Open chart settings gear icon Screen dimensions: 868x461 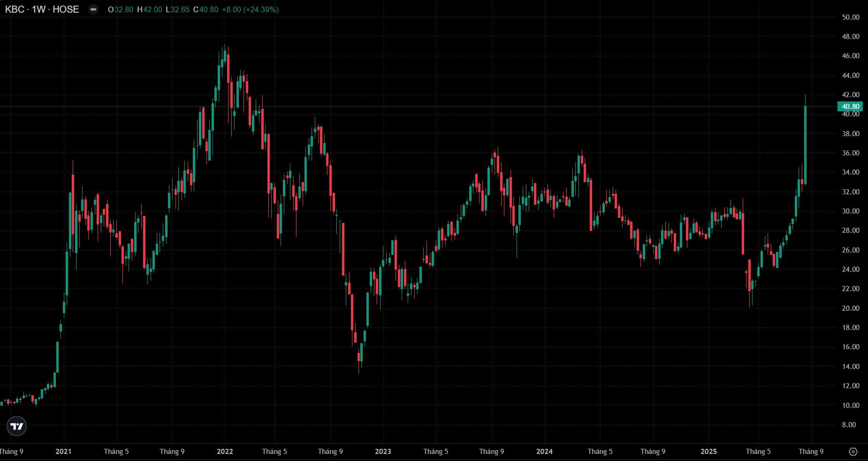[853, 452]
